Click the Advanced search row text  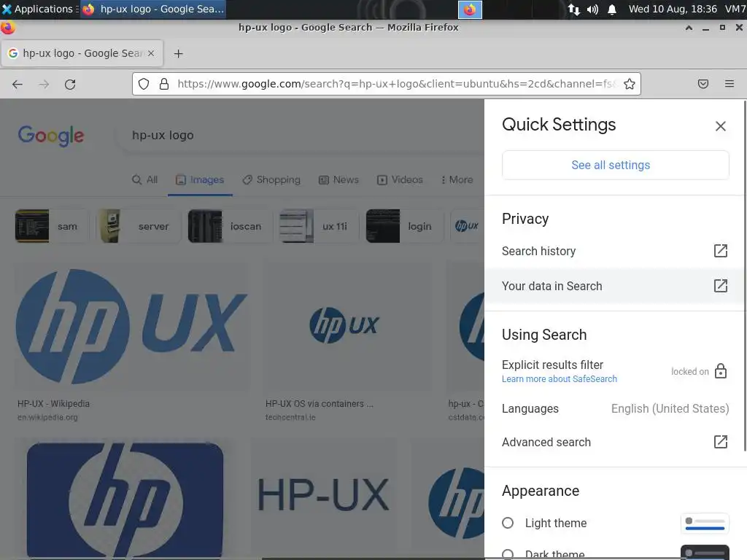point(546,443)
